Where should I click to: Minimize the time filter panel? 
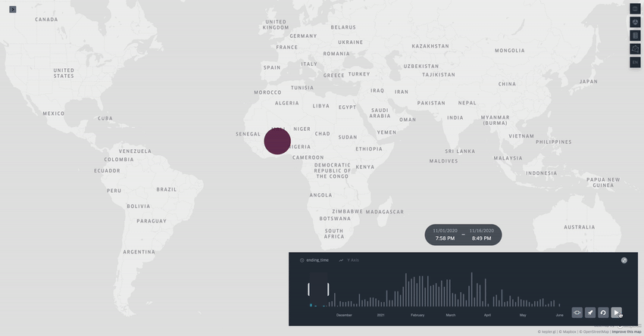pos(624,260)
